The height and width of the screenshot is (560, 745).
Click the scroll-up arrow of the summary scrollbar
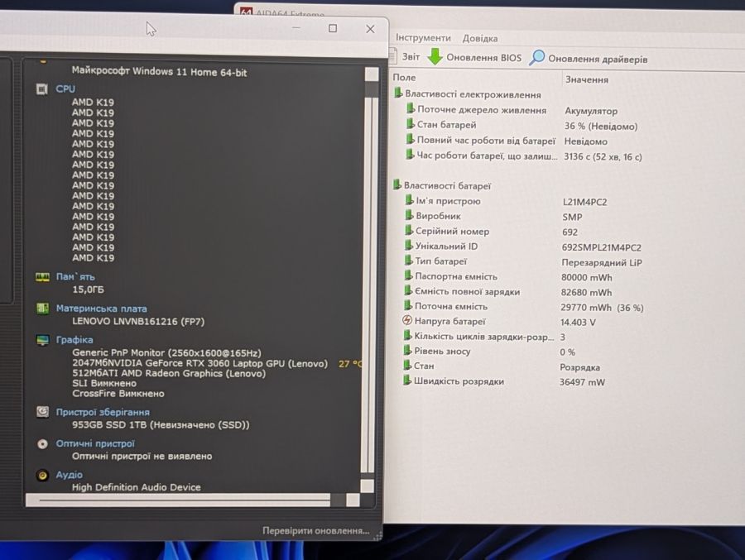pos(372,74)
